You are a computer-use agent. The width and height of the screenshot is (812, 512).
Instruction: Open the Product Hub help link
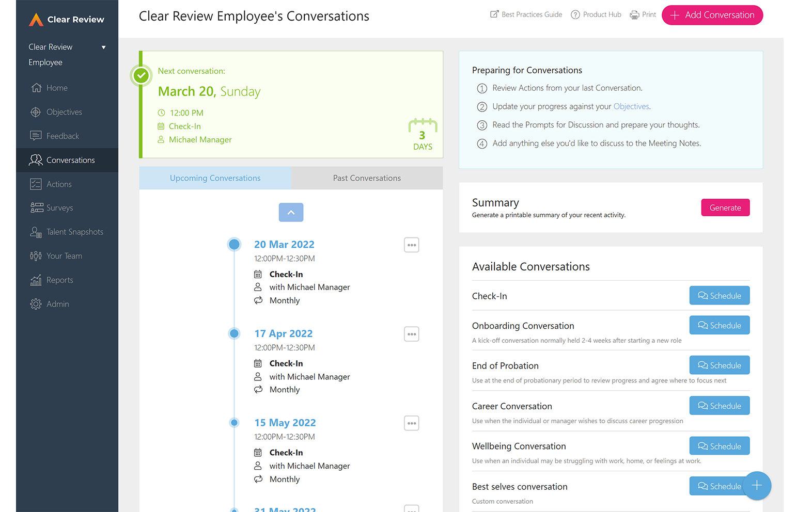coord(596,14)
